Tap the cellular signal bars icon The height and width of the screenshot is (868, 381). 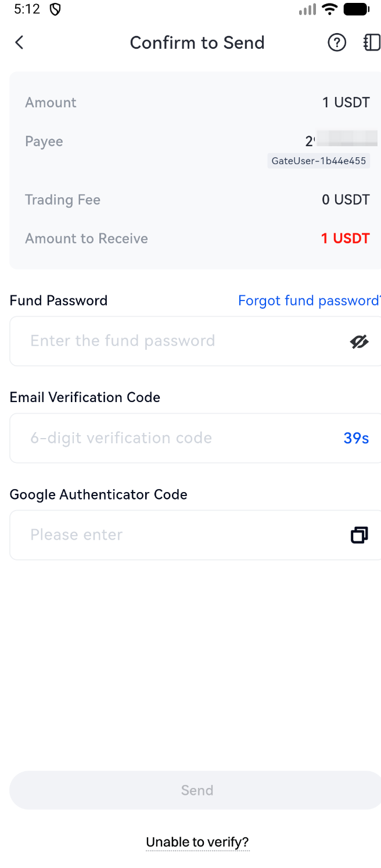[307, 9]
